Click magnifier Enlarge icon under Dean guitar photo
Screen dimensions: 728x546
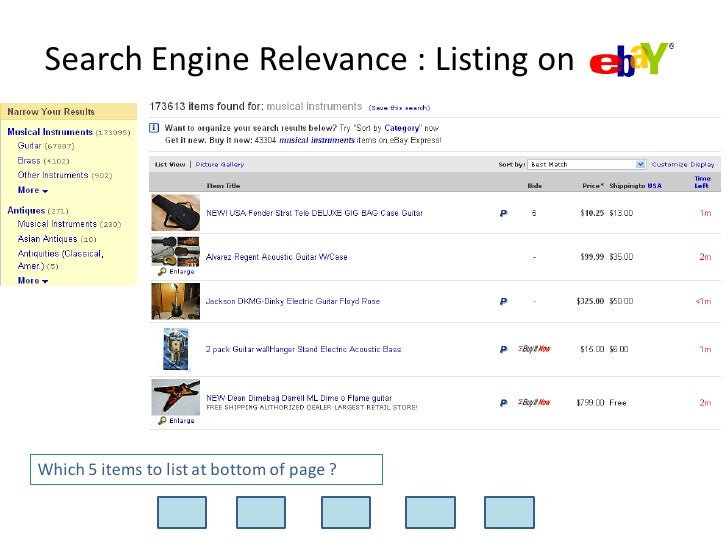162,421
